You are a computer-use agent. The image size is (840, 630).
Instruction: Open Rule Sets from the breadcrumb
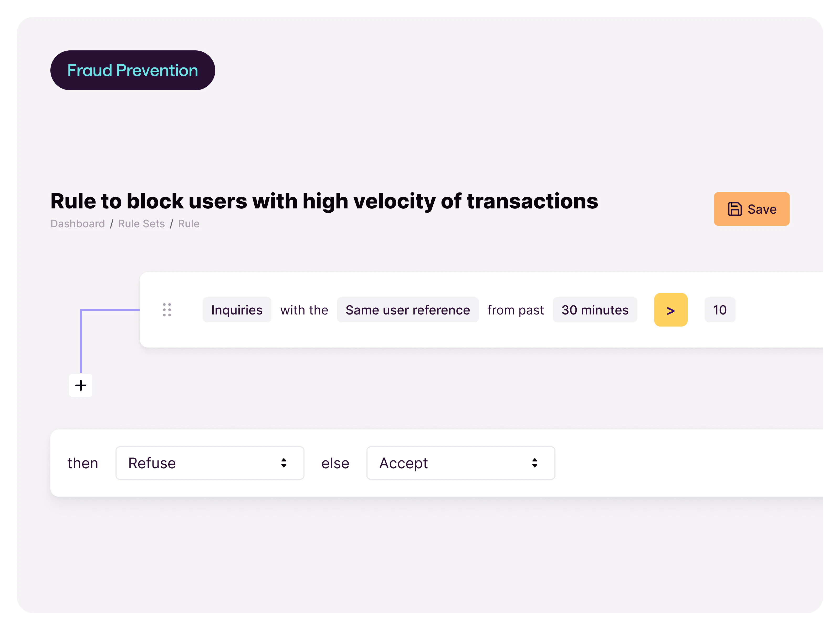pos(141,224)
